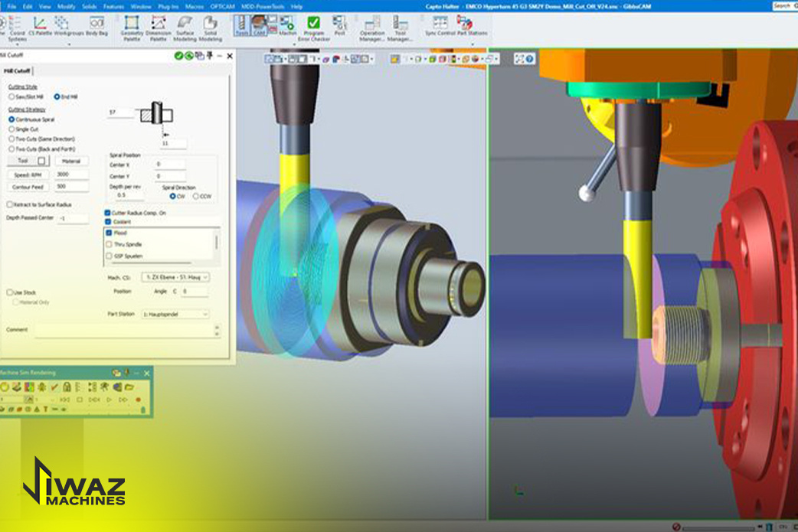
Task: Select CCW spiral direction
Action: click(x=202, y=196)
